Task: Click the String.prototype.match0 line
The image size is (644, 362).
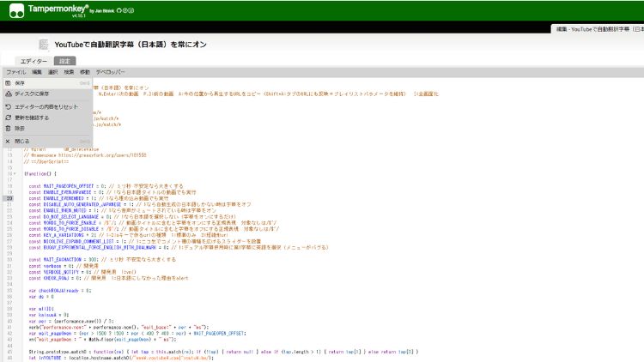Action: (x=223, y=352)
